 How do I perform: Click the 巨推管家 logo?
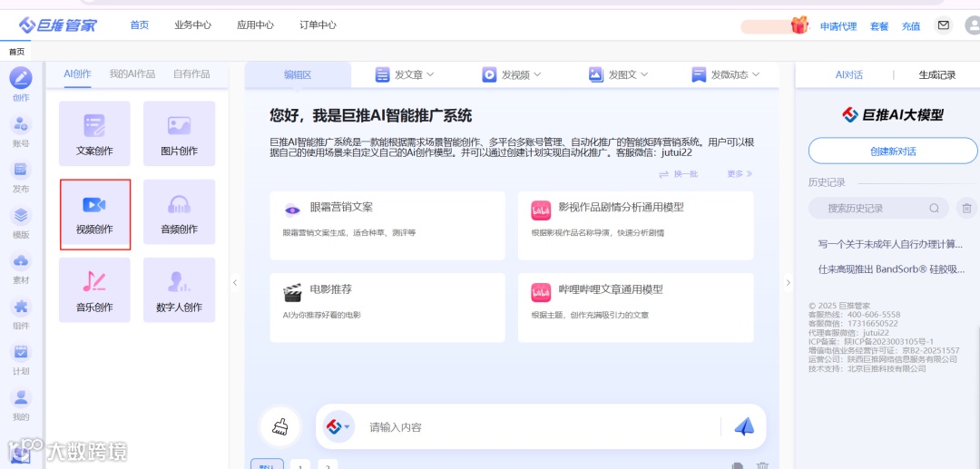pyautogui.click(x=57, y=25)
